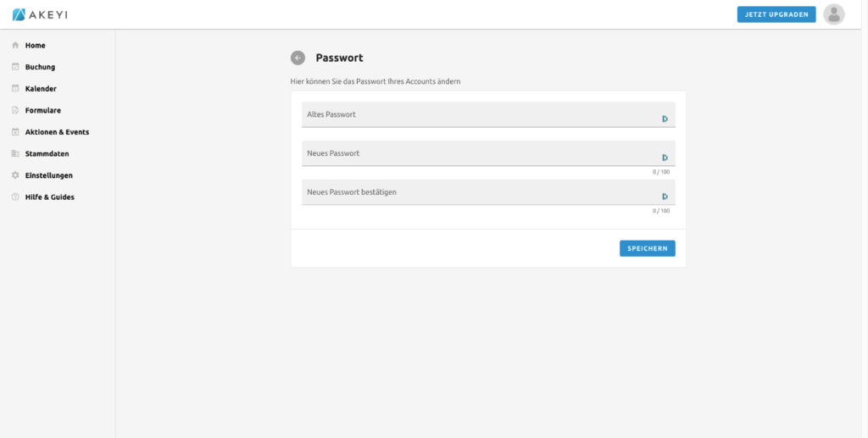The image size is (868, 438).
Task: Click the AKEYI logo
Action: pyautogui.click(x=42, y=14)
